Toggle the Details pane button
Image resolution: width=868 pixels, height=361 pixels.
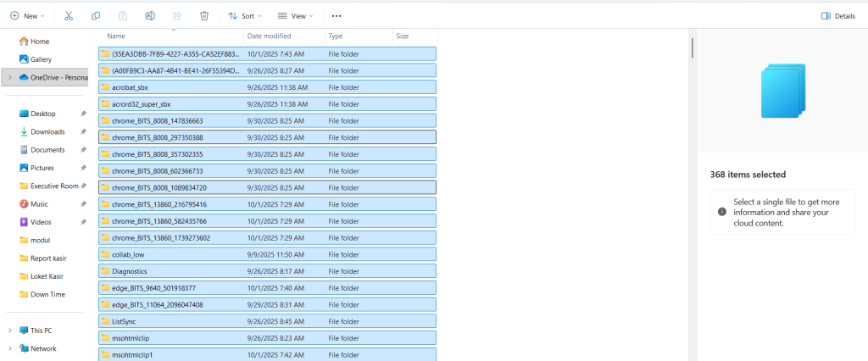(x=837, y=15)
